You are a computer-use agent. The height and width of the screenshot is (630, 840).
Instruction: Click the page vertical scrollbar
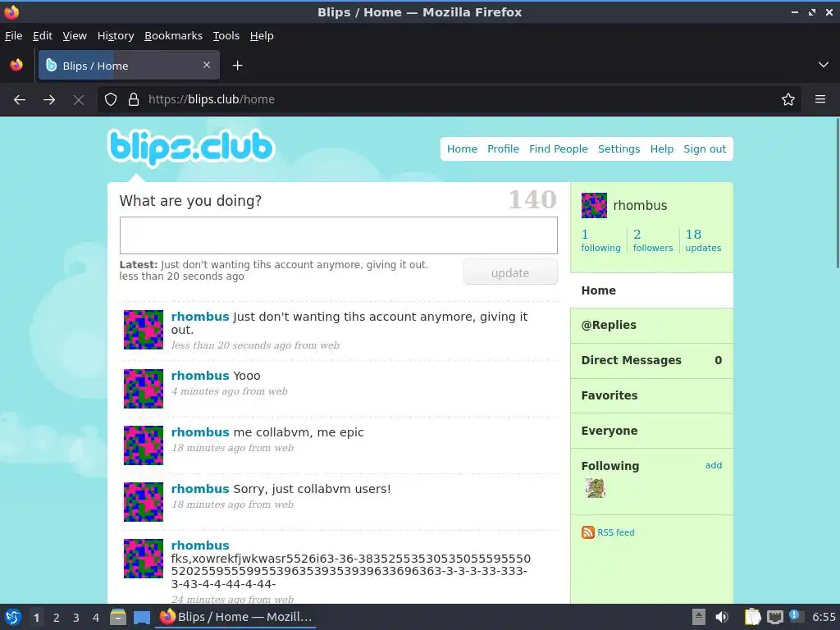[x=837, y=193]
